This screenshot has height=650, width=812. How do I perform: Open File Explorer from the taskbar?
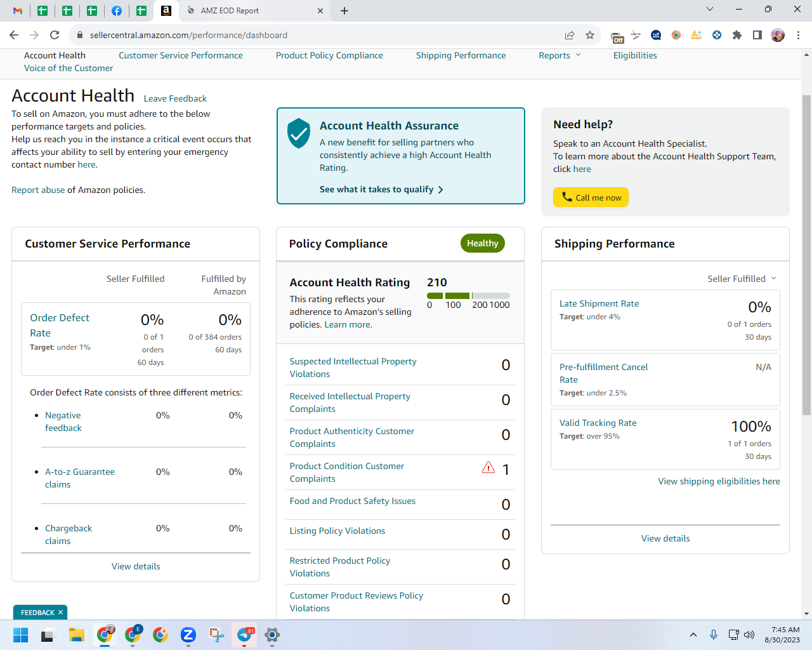(x=77, y=635)
